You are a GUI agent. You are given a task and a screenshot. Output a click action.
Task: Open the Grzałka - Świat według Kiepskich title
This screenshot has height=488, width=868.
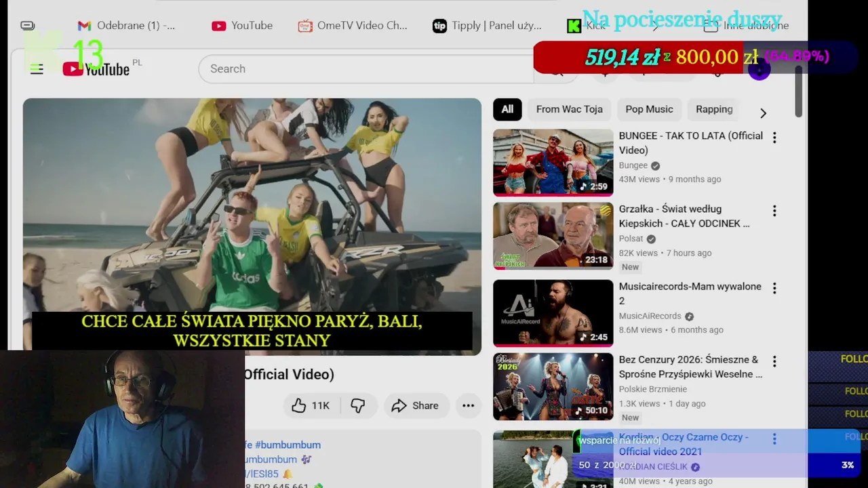(684, 216)
